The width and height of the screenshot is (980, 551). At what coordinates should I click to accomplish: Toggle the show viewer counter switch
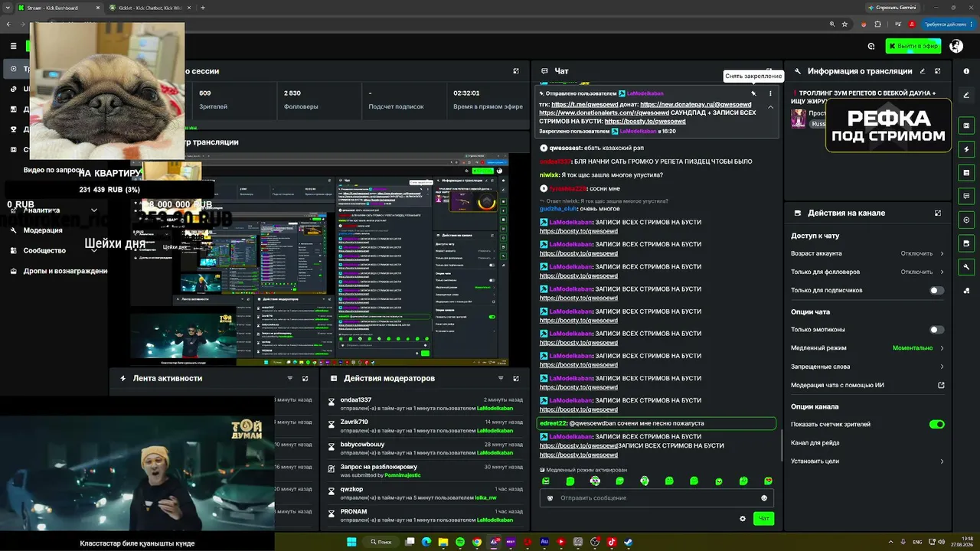(936, 425)
